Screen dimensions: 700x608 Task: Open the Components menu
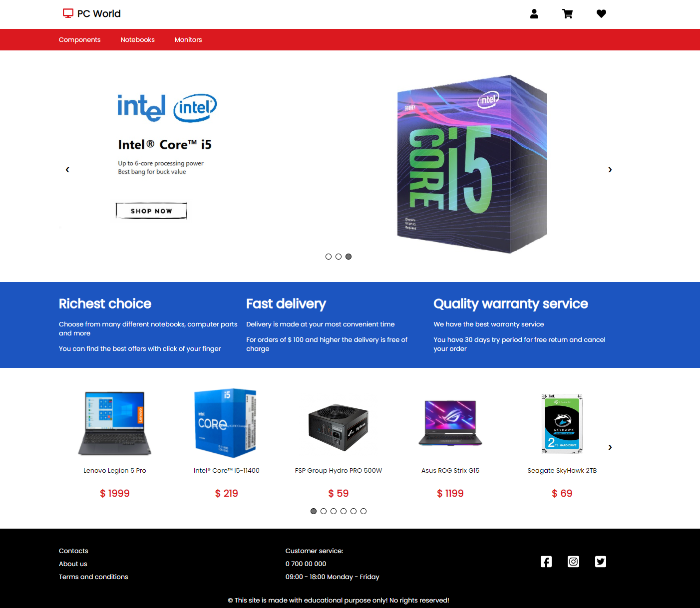(80, 40)
